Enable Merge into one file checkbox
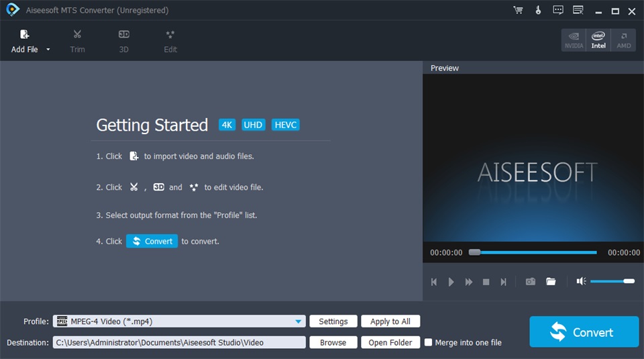 tap(429, 342)
